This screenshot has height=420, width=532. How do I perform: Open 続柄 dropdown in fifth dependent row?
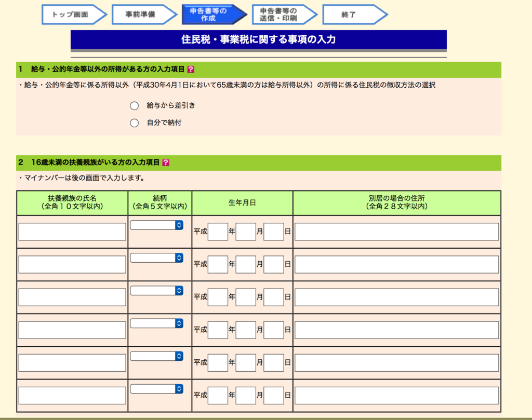[x=157, y=356]
